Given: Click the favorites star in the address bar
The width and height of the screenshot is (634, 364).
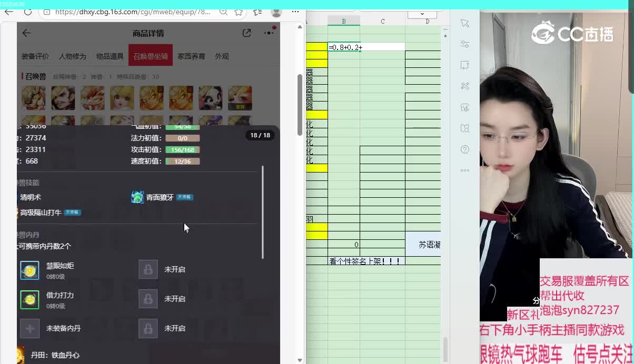Looking at the screenshot, I should (x=239, y=12).
